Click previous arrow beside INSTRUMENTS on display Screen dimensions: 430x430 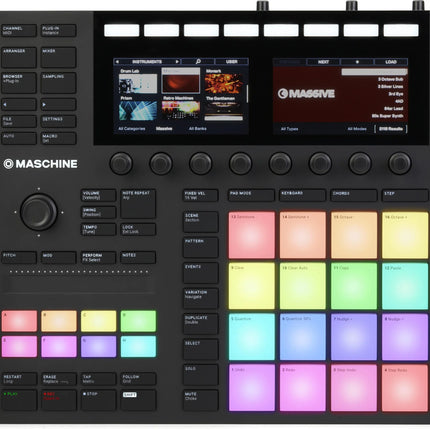[x=117, y=62]
